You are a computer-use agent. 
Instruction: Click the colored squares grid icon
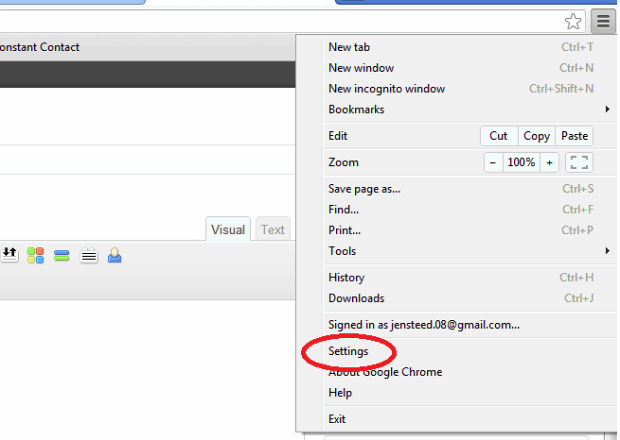click(35, 255)
